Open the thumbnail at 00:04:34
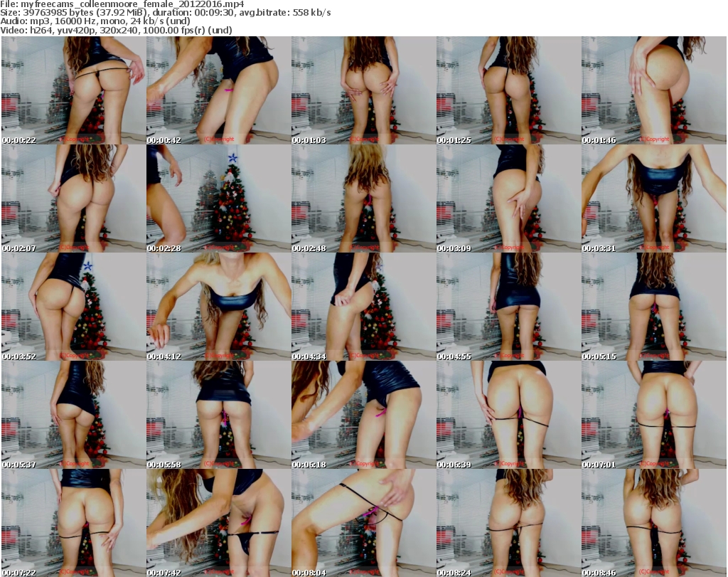The image size is (728, 577). (x=363, y=307)
